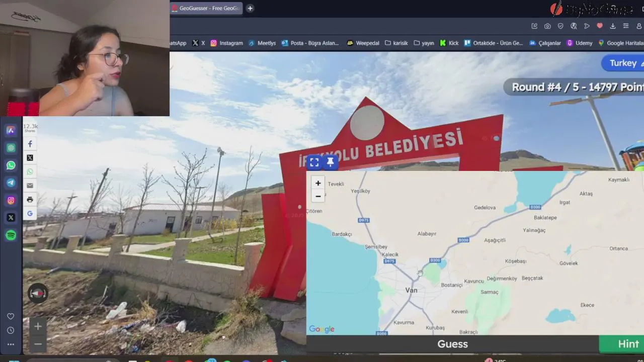Open Aria AI in Opera sidebar
Viewport: 644px width, 362px height.
[x=11, y=131]
